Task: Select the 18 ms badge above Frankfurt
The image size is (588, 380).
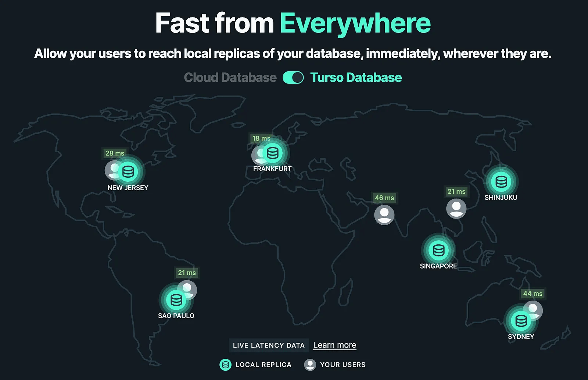Action: (261, 138)
